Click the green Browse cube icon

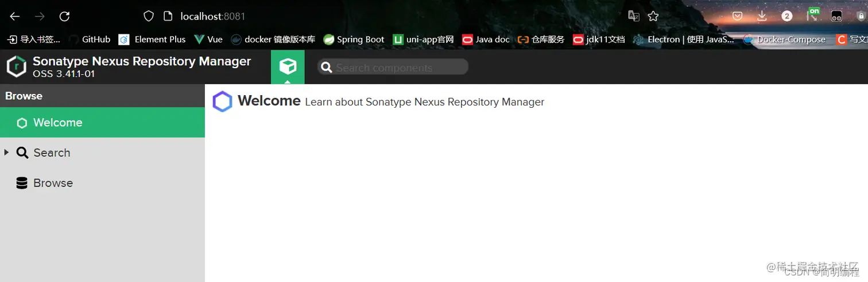[288, 67]
